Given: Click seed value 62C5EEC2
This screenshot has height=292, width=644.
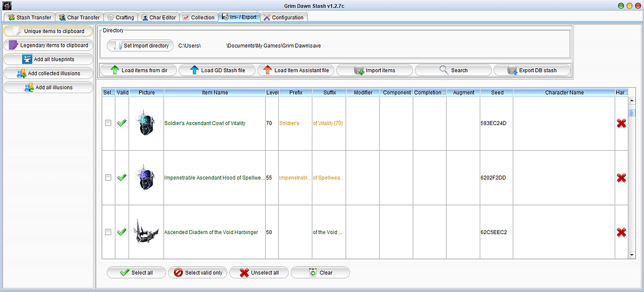Looking at the screenshot, I should tap(494, 232).
